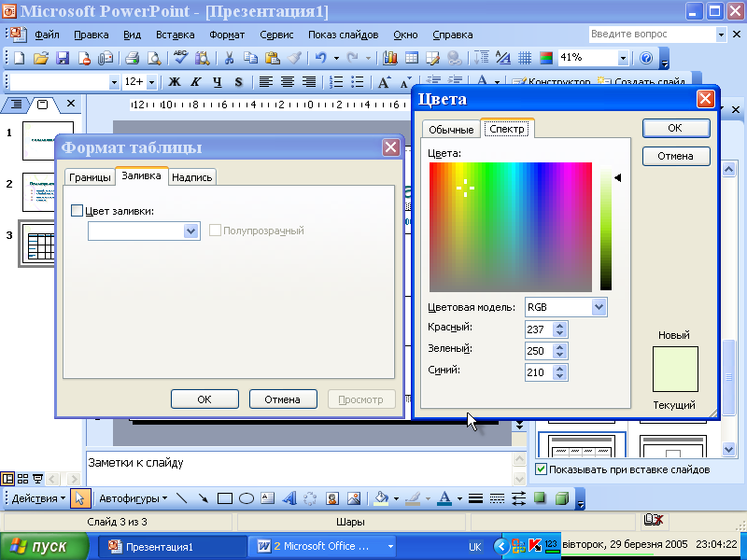The image size is (747, 560).
Task: Open the help question mark icon
Action: pyautogui.click(x=646, y=58)
